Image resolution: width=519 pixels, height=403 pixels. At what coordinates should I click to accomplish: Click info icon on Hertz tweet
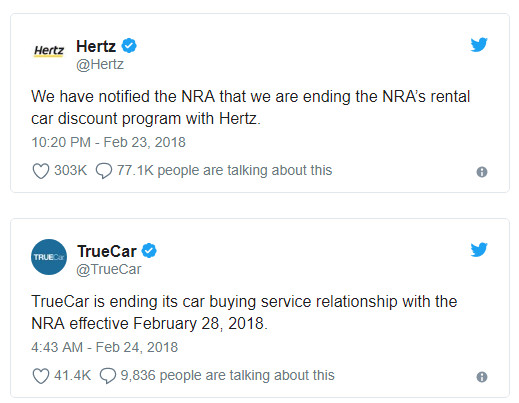coord(482,172)
